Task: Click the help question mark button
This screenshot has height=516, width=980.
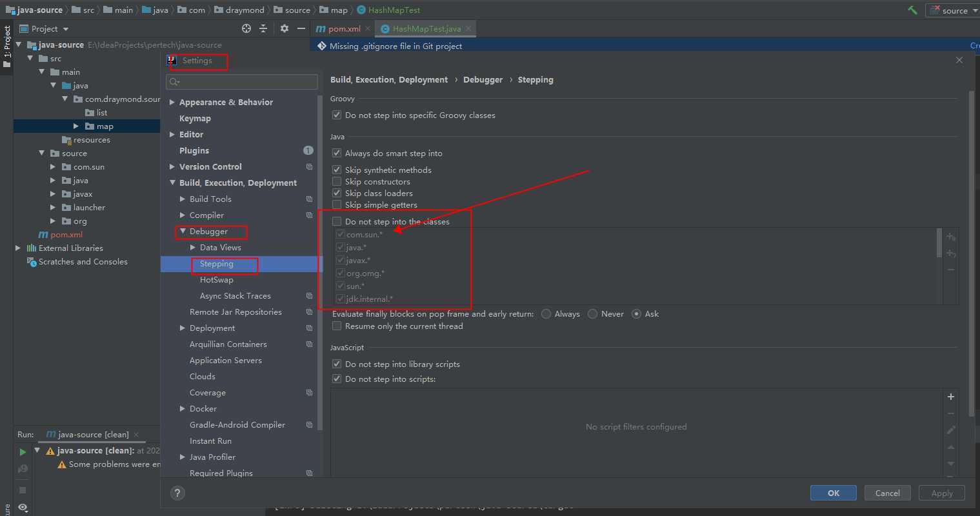Action: point(177,493)
